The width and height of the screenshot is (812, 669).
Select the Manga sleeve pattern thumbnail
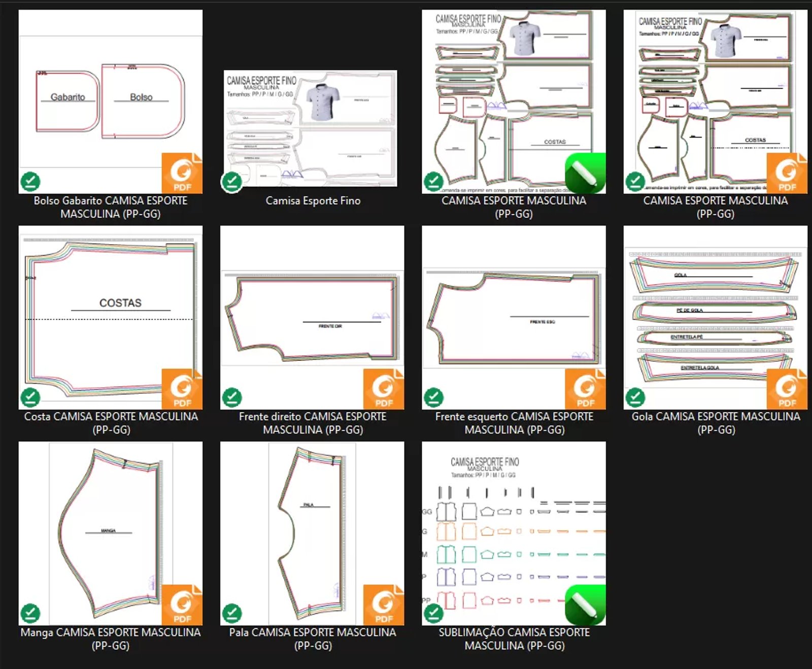click(110, 533)
